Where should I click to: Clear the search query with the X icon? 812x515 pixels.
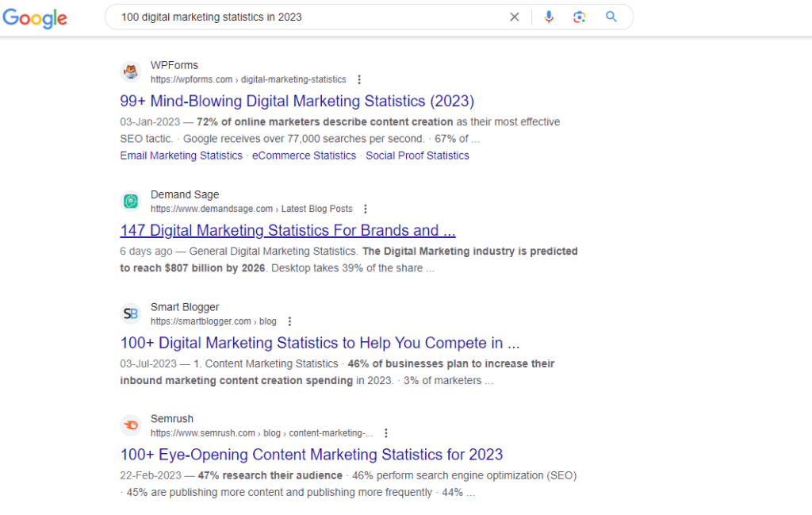coord(514,17)
